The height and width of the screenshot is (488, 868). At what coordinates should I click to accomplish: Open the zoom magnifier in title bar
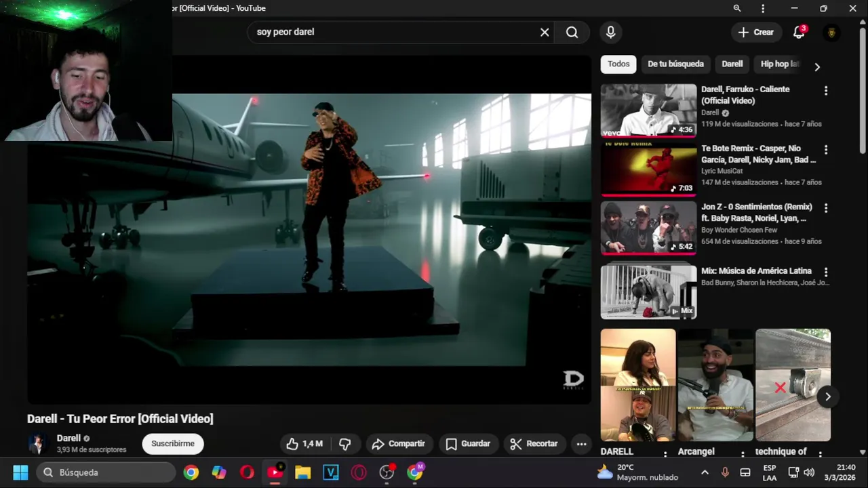(737, 8)
